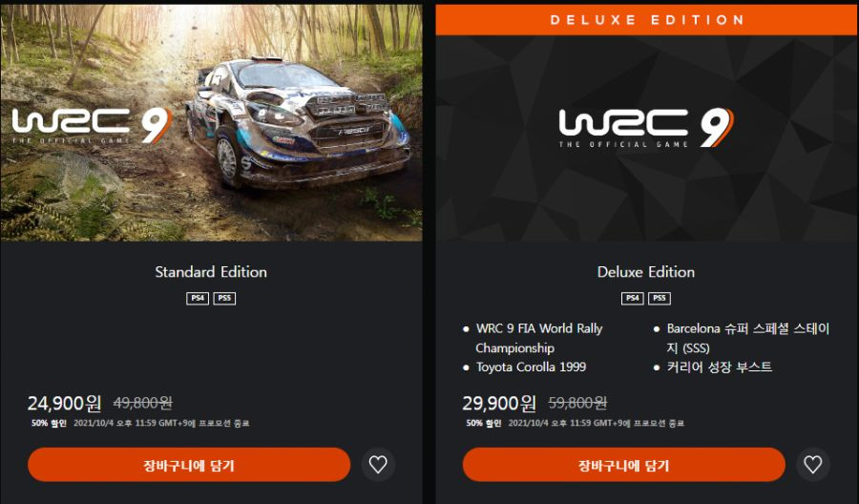Add Standard Edition to wishlist heart

click(x=378, y=465)
